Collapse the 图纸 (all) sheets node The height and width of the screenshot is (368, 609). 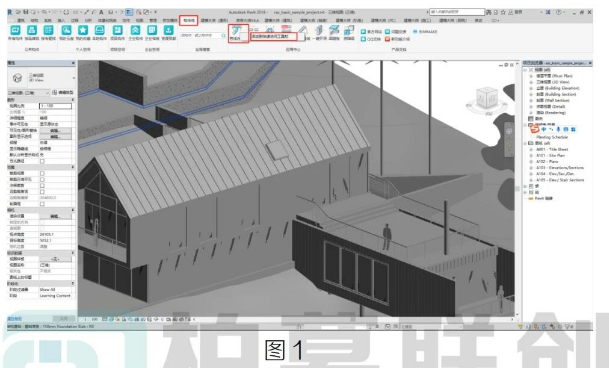tap(525, 143)
